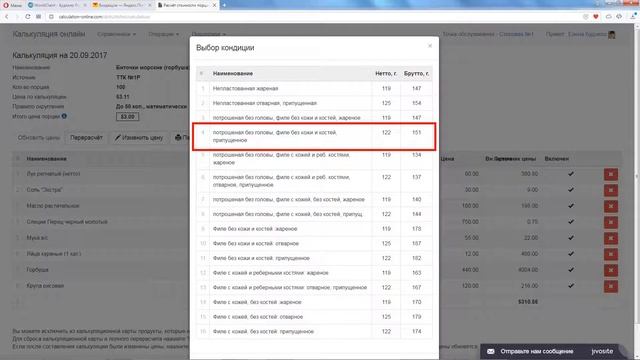Add the page to bookmarks with the heart
The height and width of the screenshot is (360, 640).
pyautogui.click(x=596, y=16)
